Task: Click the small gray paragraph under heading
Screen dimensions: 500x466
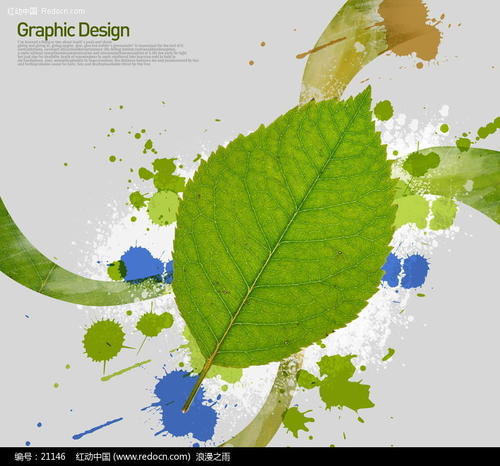Action: click(x=108, y=53)
